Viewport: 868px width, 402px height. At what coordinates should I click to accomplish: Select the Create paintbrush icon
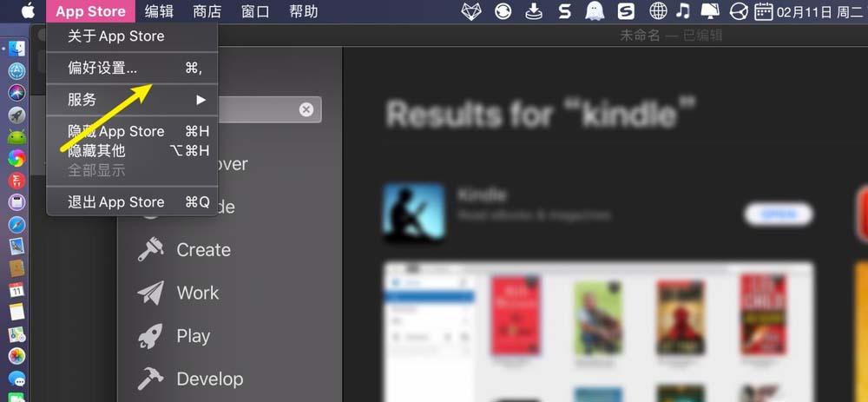coord(150,250)
